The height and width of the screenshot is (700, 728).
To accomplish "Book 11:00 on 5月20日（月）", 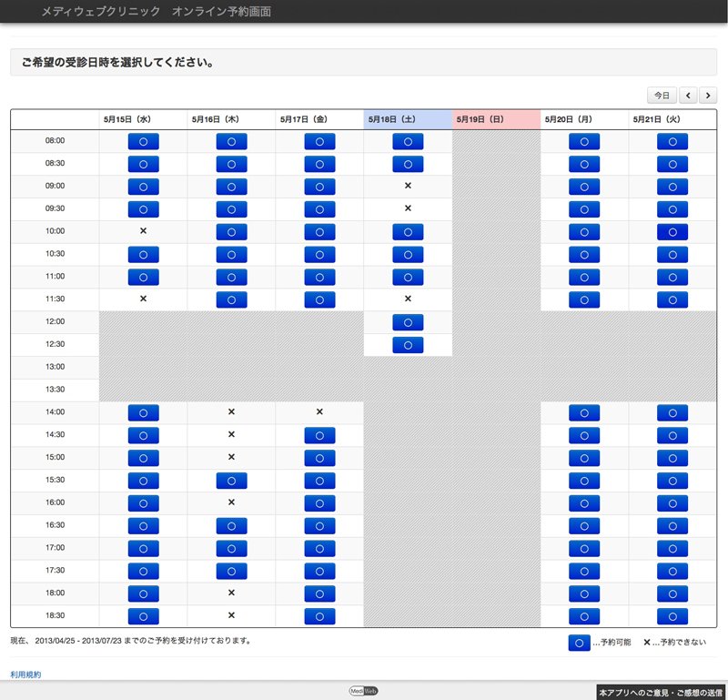I will pos(584,278).
